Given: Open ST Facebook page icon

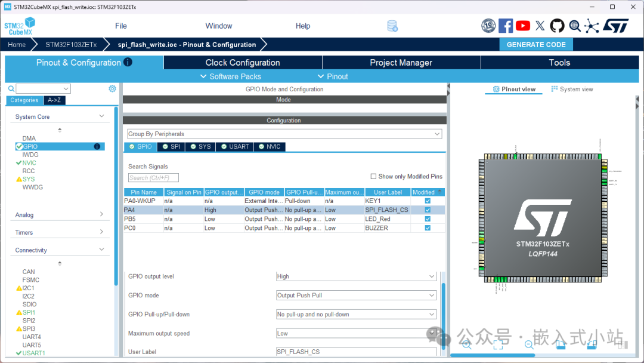Looking at the screenshot, I should tap(506, 26).
